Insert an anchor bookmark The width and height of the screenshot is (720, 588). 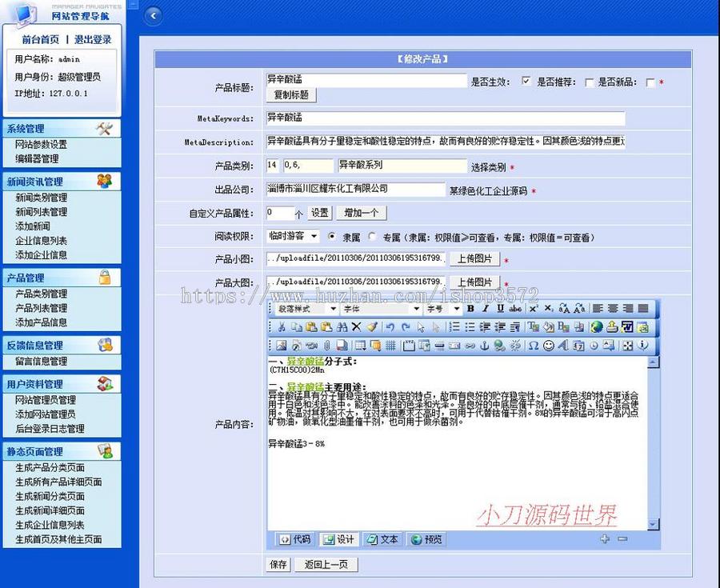[x=485, y=345]
